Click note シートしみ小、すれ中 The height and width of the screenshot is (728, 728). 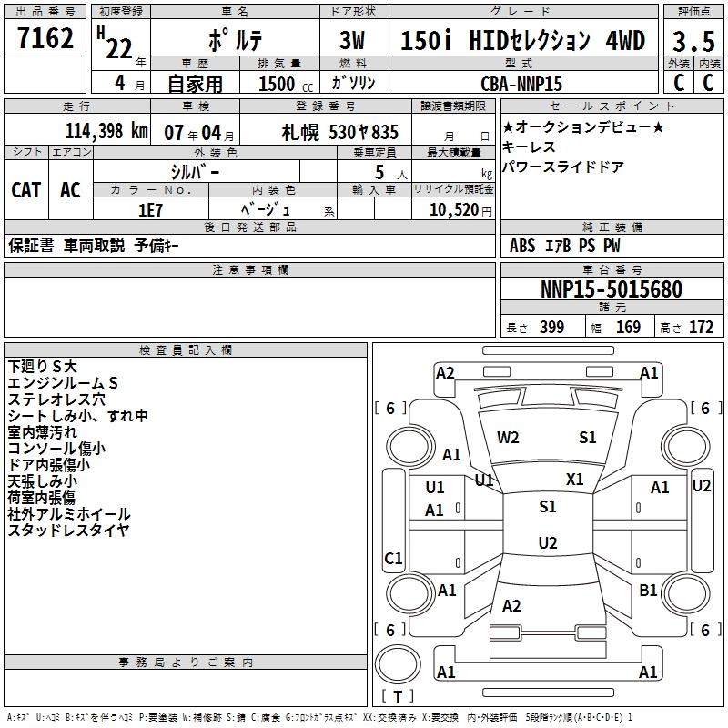pyautogui.click(x=78, y=416)
